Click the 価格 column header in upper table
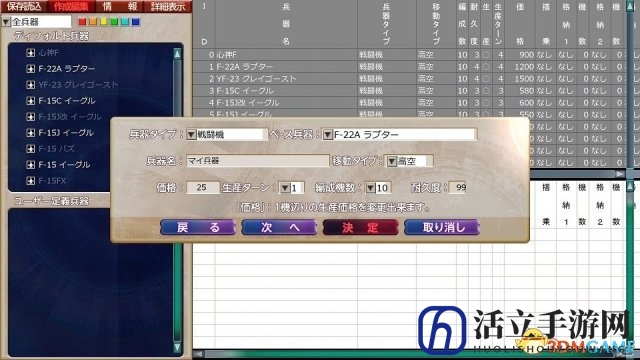The width and height of the screenshot is (640, 360). tap(520, 24)
